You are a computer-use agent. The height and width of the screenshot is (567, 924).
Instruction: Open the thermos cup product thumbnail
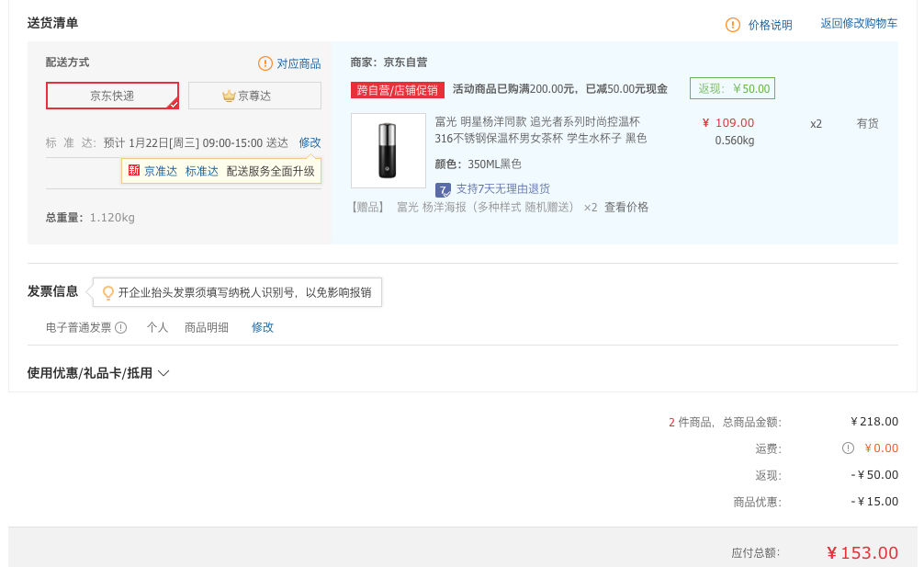389,151
